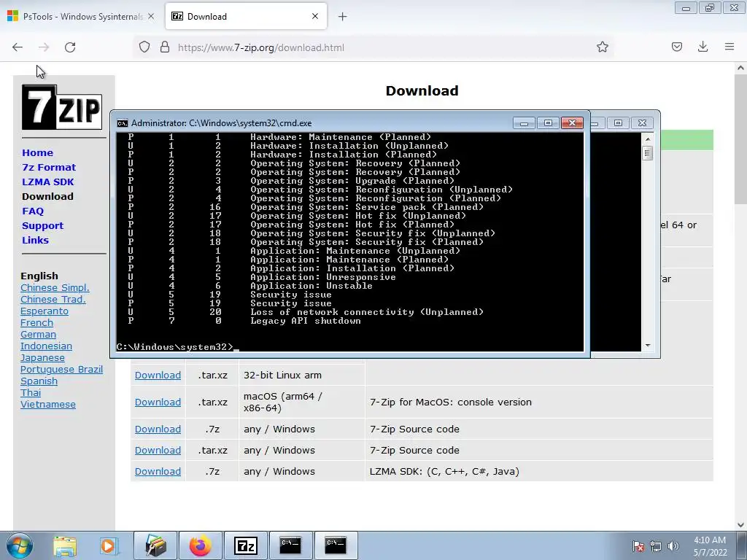Click the 7-Zip logo image
The image size is (747, 560).
coord(62,107)
